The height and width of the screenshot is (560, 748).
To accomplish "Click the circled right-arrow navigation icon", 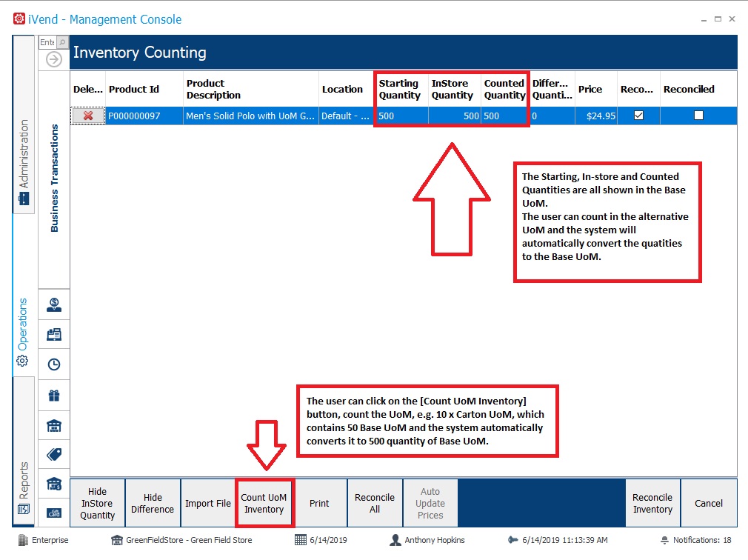I will coord(54,59).
